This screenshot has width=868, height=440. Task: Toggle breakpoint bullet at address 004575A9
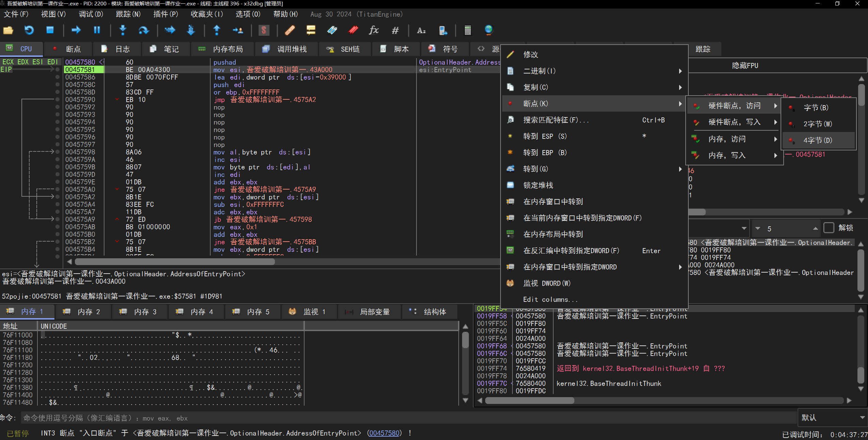(58, 219)
